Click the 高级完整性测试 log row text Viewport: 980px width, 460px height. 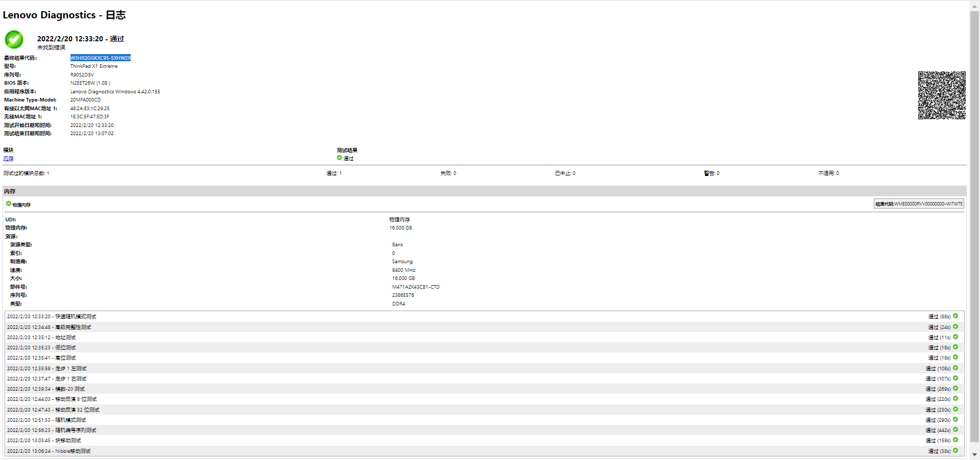[x=49, y=327]
